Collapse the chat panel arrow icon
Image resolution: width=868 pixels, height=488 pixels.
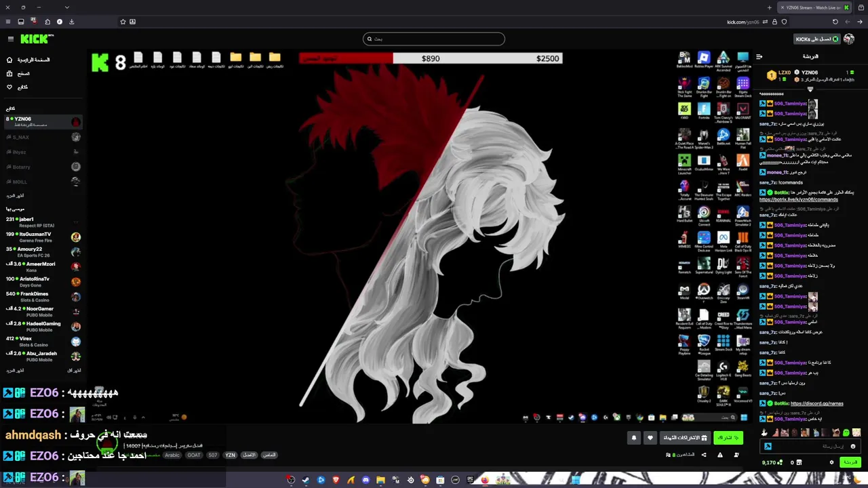click(759, 56)
